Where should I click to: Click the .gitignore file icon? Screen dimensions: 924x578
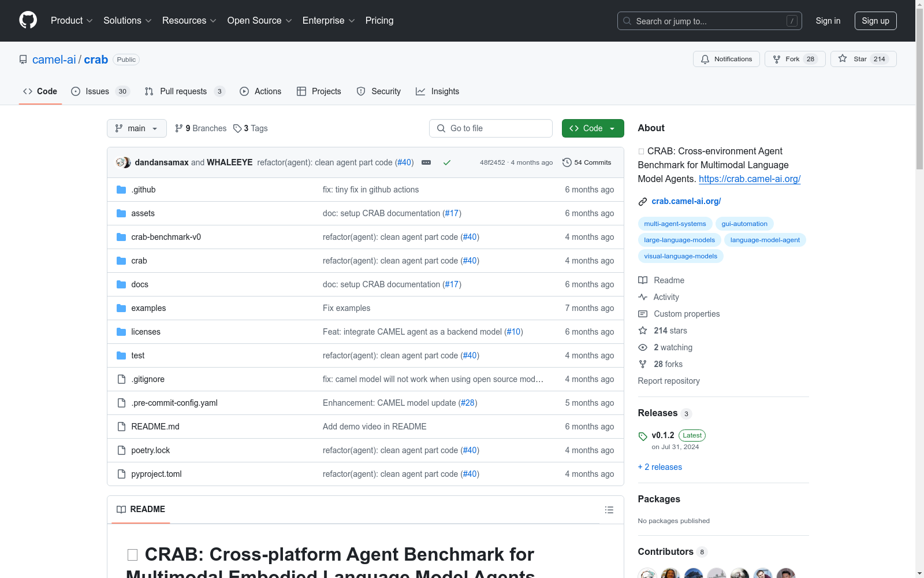tap(121, 379)
